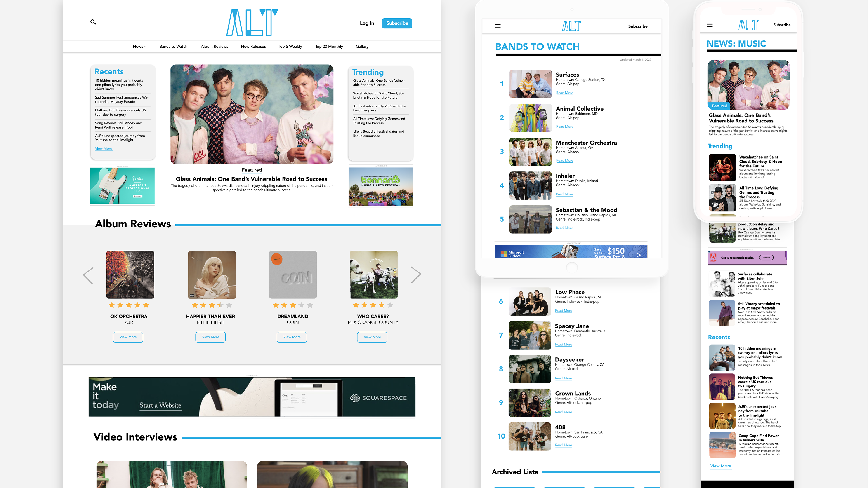This screenshot has height=488, width=868.
Task: Click the ALT logo in phone header
Action: pos(748,25)
